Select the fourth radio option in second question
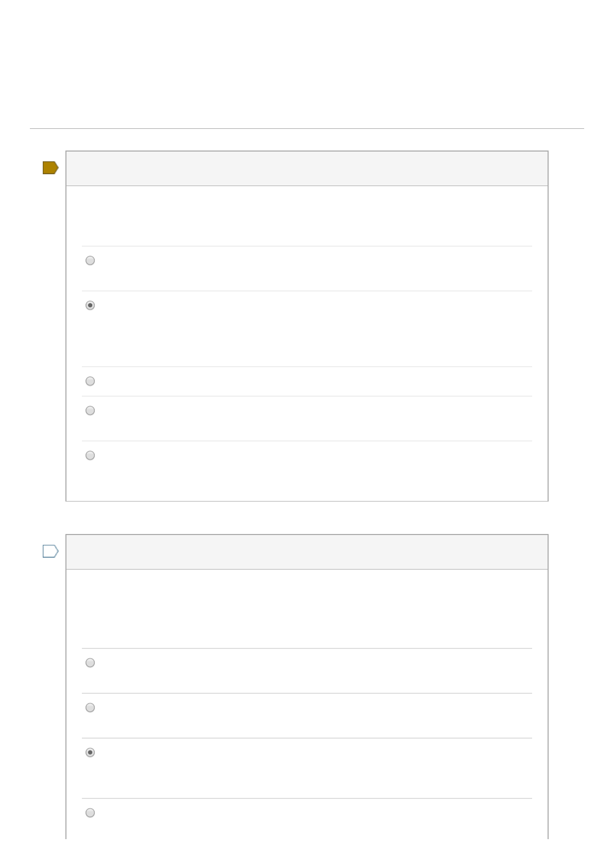613x868 pixels. [90, 813]
